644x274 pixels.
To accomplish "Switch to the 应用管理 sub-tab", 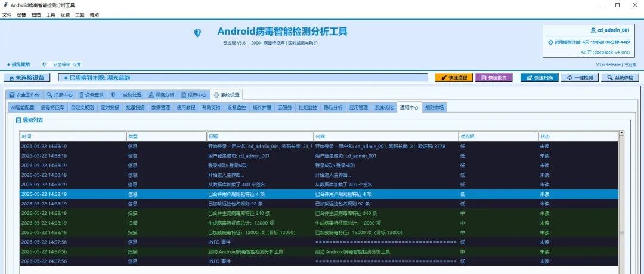I will click(x=358, y=108).
